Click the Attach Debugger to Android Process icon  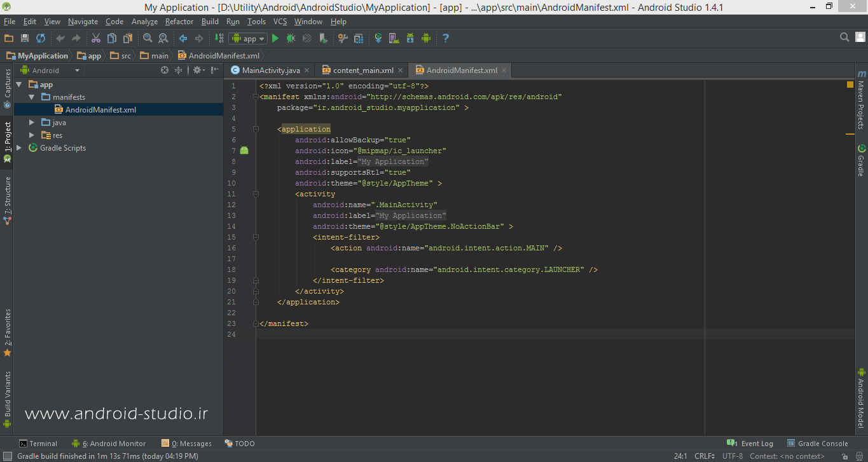point(323,38)
